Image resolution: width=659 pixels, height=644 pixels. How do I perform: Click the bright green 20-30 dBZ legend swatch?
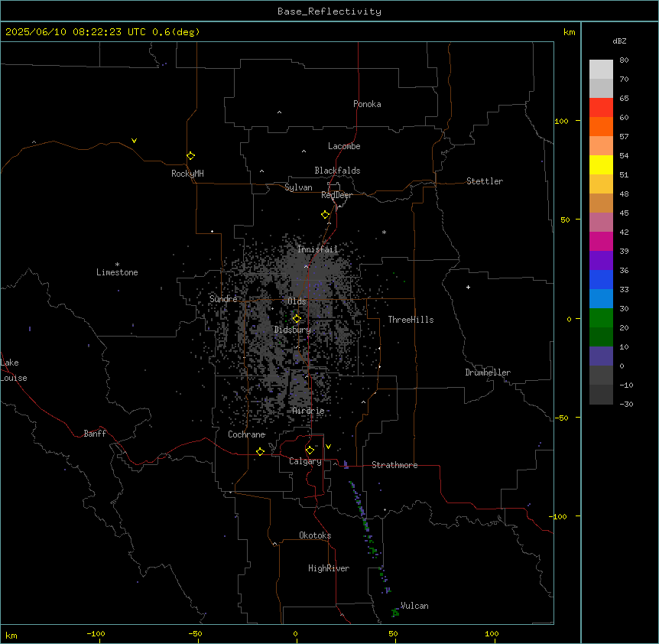(601, 318)
